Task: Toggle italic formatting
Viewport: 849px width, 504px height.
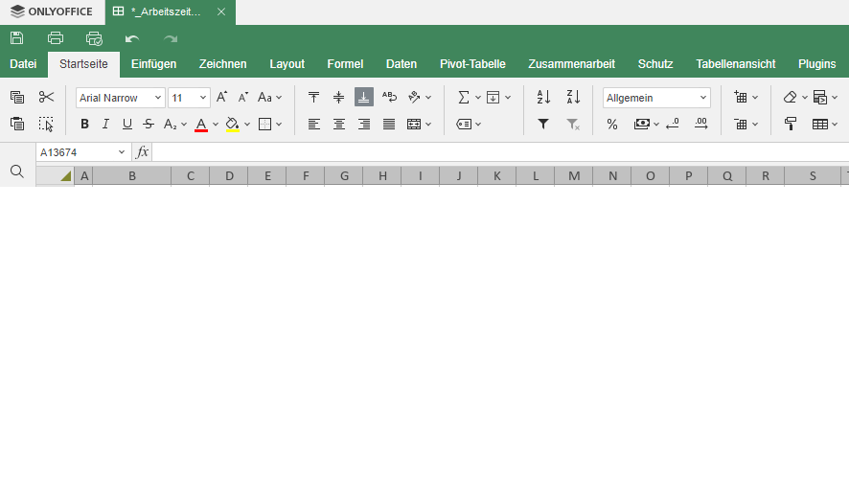Action: tap(105, 124)
